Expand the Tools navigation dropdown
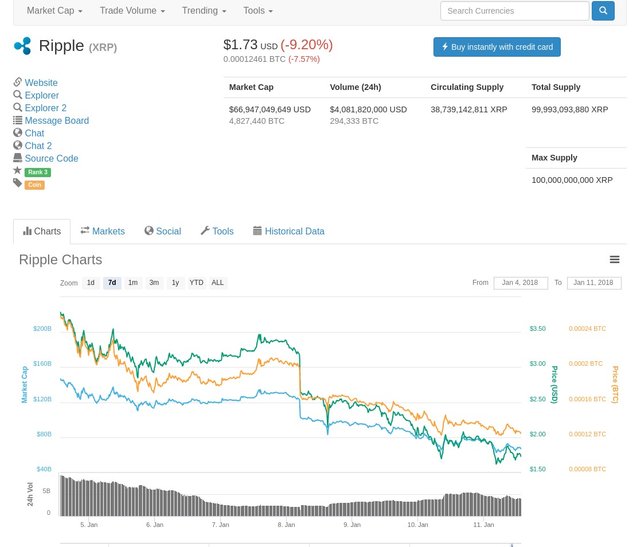Image resolution: width=640 pixels, height=547 pixels. point(258,11)
